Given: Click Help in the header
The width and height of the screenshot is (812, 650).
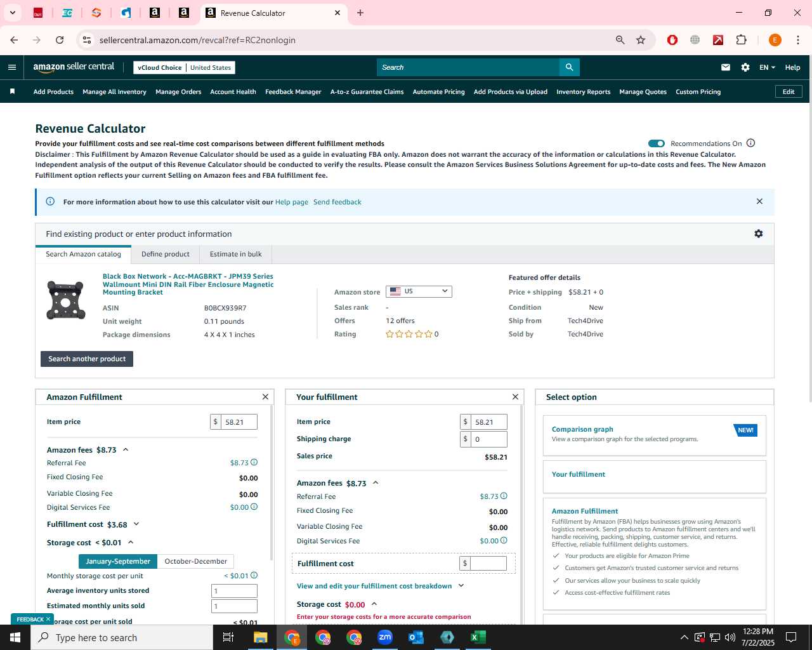Looking at the screenshot, I should coord(792,67).
